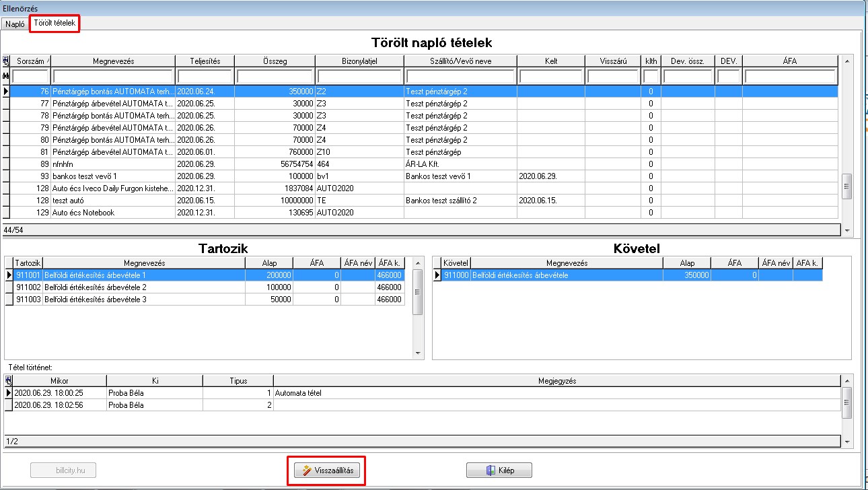868x490 pixels.
Task: Click the deleted-items table vertical scrollbar thumb
Action: (846, 186)
